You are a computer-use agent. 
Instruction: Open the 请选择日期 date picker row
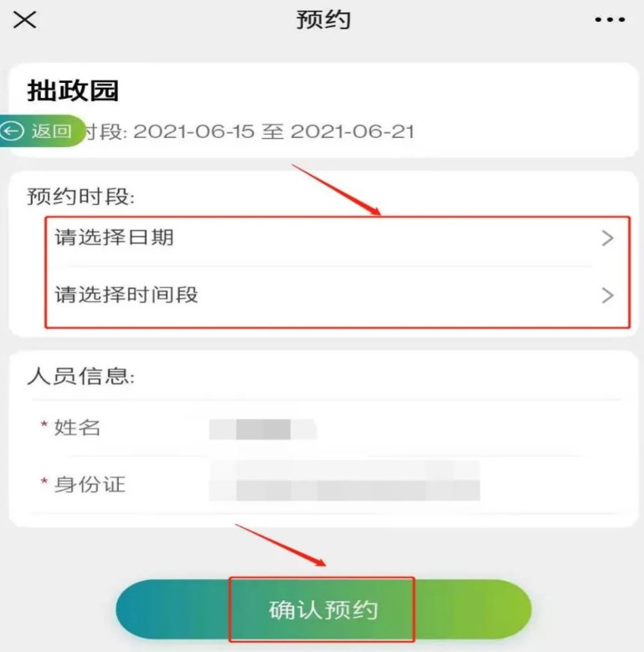coord(337,239)
